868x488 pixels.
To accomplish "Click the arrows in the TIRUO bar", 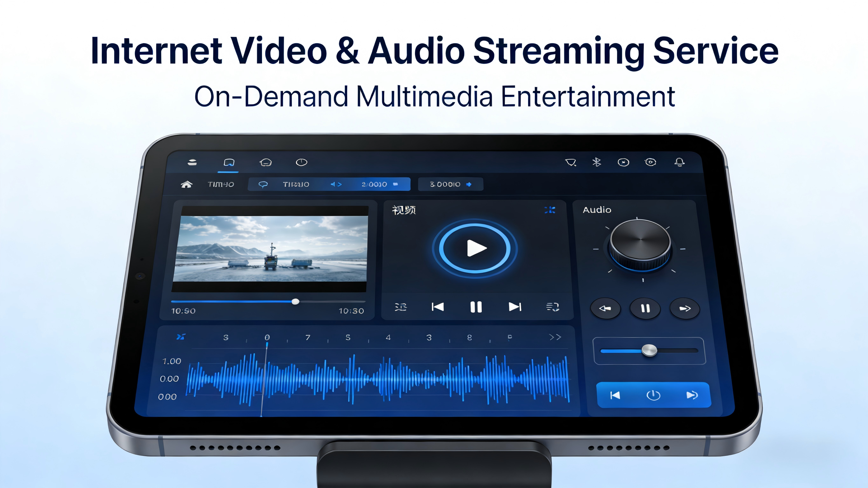I will tap(336, 184).
